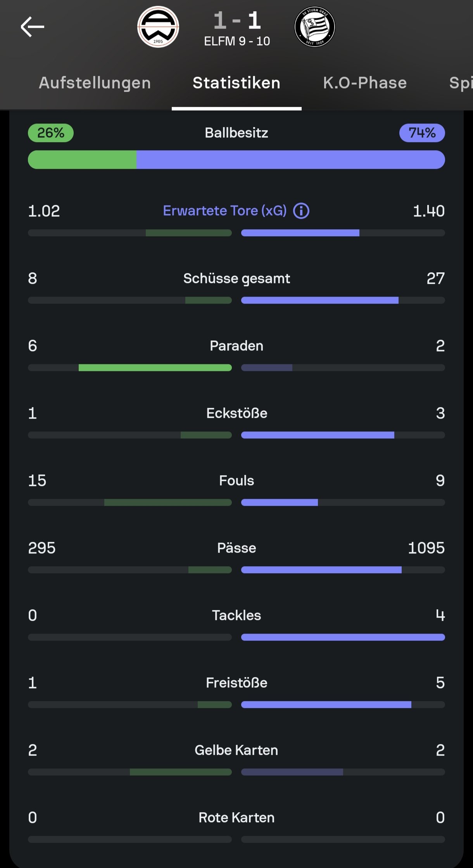The image size is (473, 868).
Task: Click the Paraden stat label
Action: click(236, 346)
